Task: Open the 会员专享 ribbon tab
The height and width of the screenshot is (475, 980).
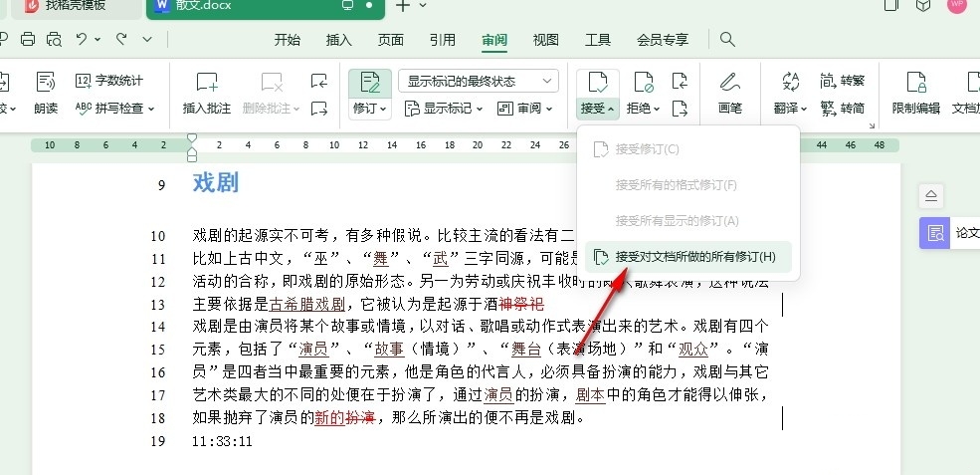Action: pos(663,40)
